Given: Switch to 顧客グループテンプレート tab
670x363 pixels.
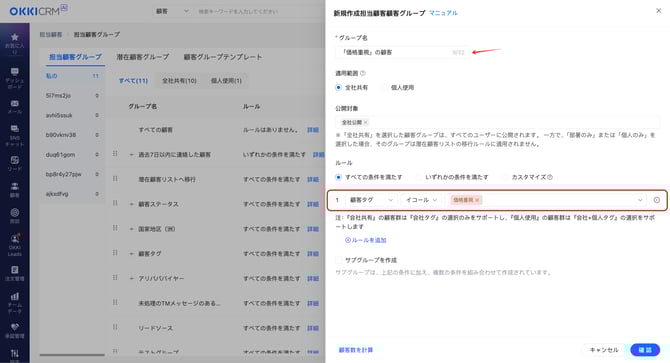Looking at the screenshot, I should click(223, 57).
